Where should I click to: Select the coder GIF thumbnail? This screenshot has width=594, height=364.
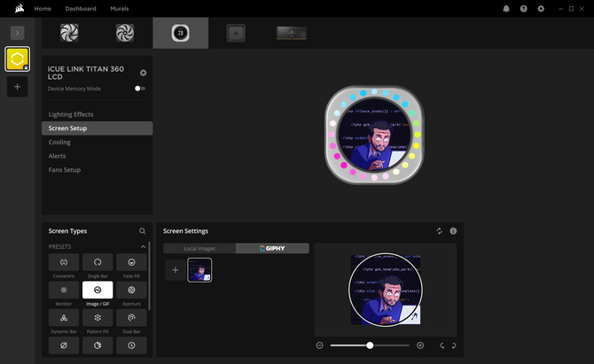click(x=199, y=270)
